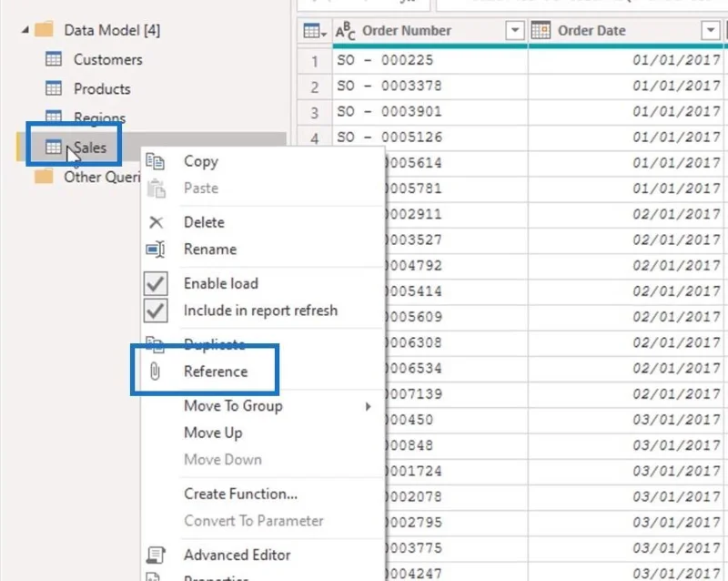Image resolution: width=728 pixels, height=581 pixels.
Task: Select the Other Queries folder icon
Action: [44, 177]
